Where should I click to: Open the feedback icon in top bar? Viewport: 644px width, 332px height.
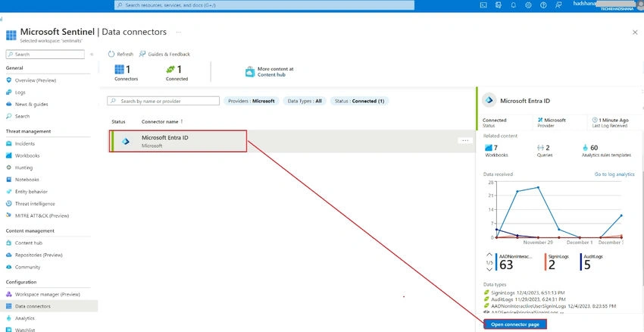tap(558, 5)
